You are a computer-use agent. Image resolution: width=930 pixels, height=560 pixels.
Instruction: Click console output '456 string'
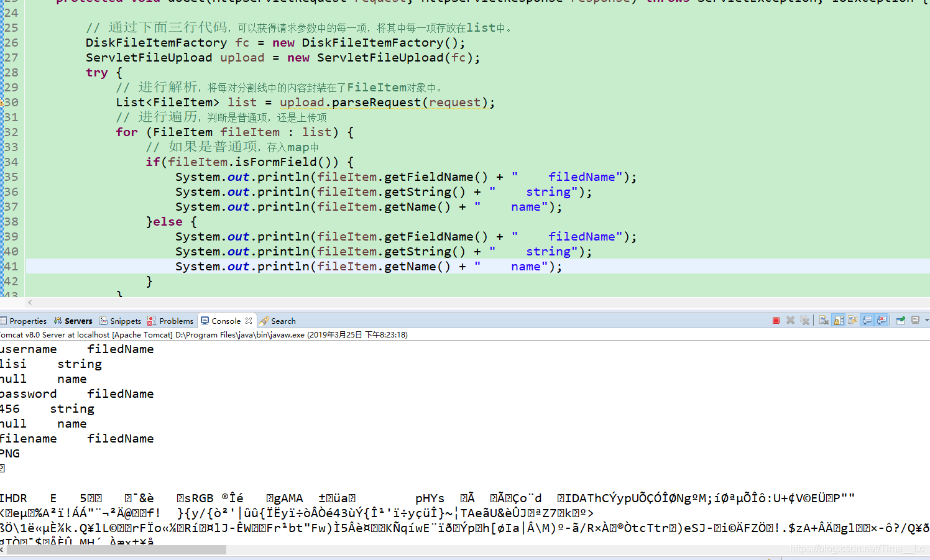click(x=47, y=409)
